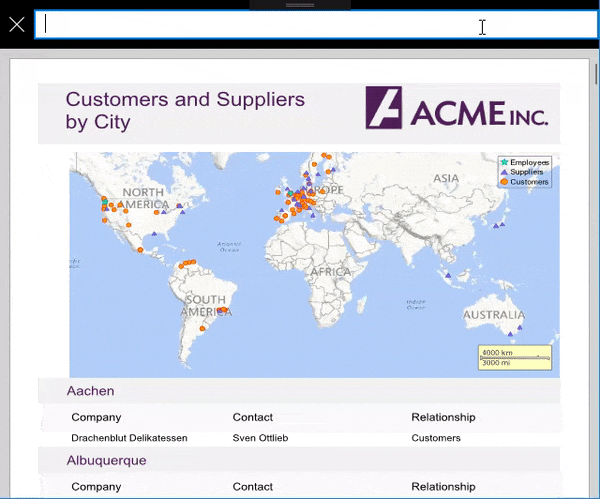Select the Albuquerque city group header

coord(106,461)
